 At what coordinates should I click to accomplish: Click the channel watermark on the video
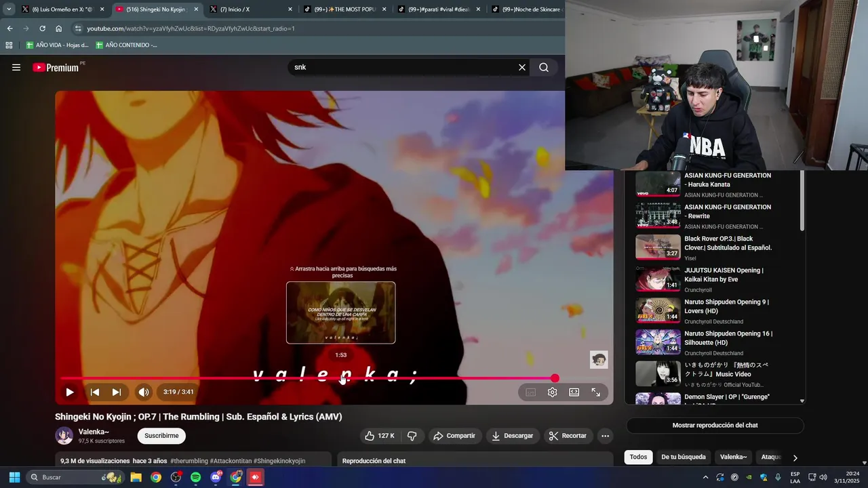coord(599,360)
